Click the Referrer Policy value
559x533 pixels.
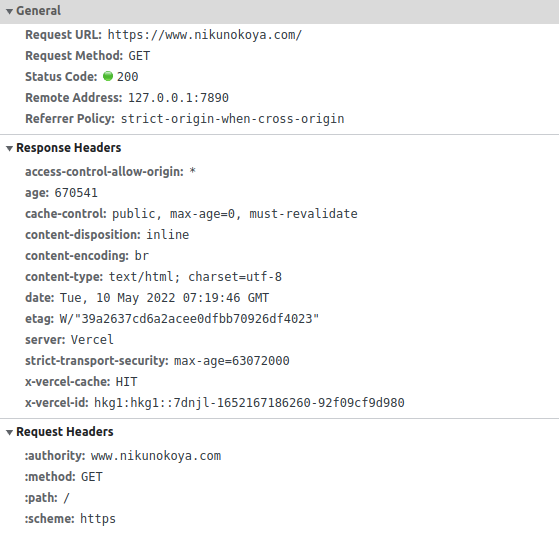[232, 119]
